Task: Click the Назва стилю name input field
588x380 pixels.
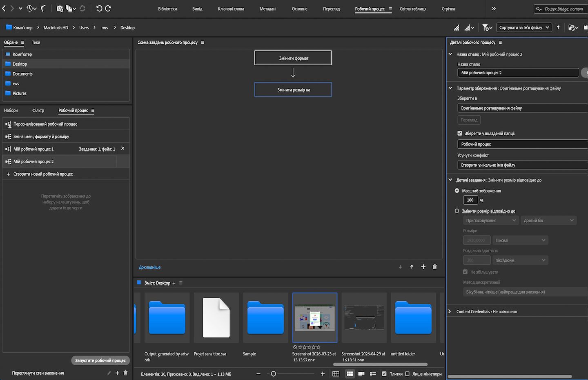Action: [x=518, y=73]
